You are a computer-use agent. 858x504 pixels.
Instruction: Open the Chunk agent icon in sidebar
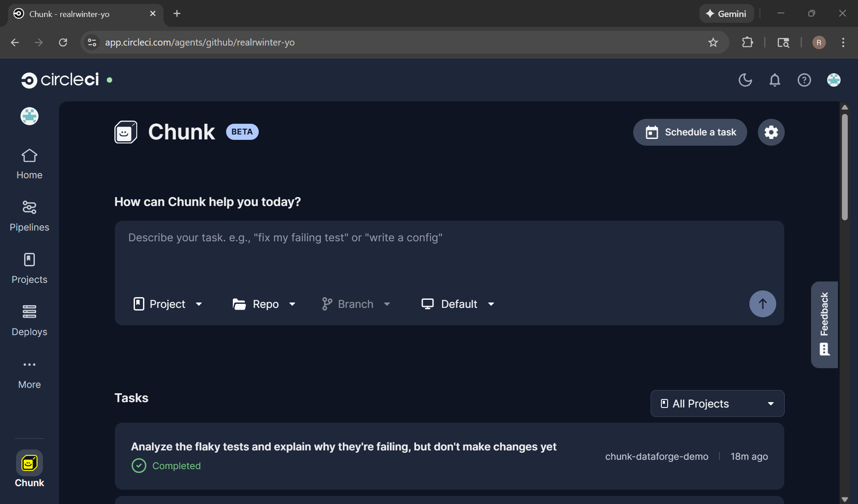pos(29,463)
